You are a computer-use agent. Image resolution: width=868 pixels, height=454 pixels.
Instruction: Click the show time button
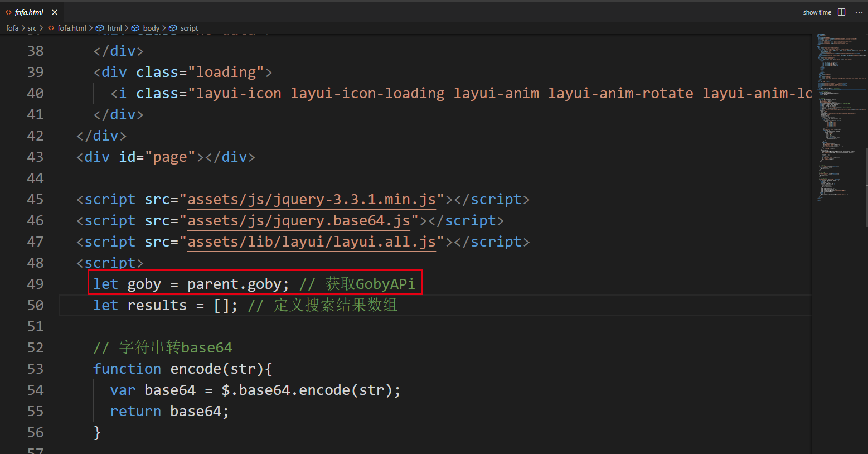817,12
